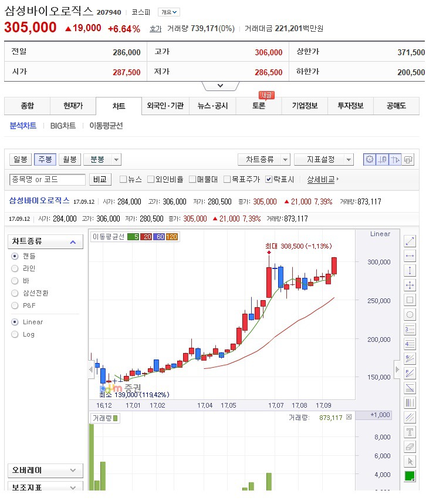Open the 기업정보 tab

(305, 106)
